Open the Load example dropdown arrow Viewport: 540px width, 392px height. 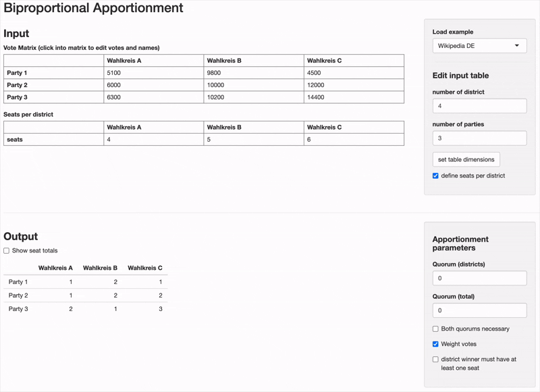(517, 46)
